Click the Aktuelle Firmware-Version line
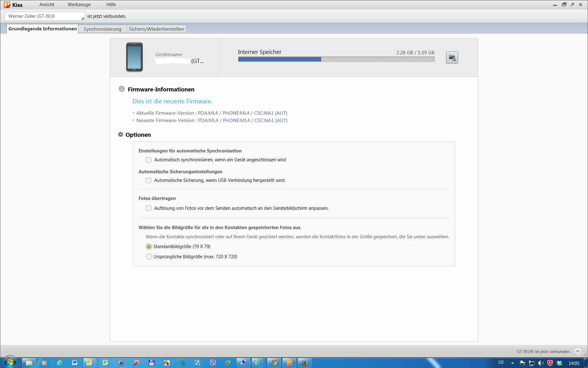 [x=211, y=113]
